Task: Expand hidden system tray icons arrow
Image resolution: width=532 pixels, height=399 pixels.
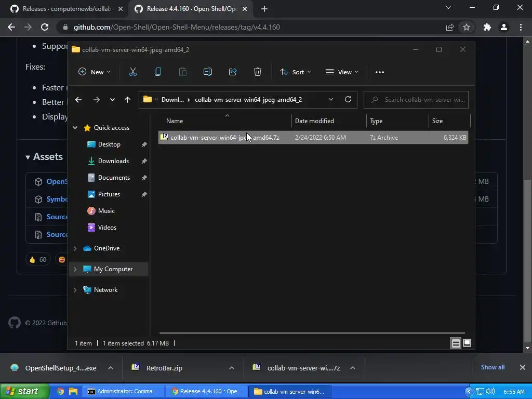Action: coord(469,392)
